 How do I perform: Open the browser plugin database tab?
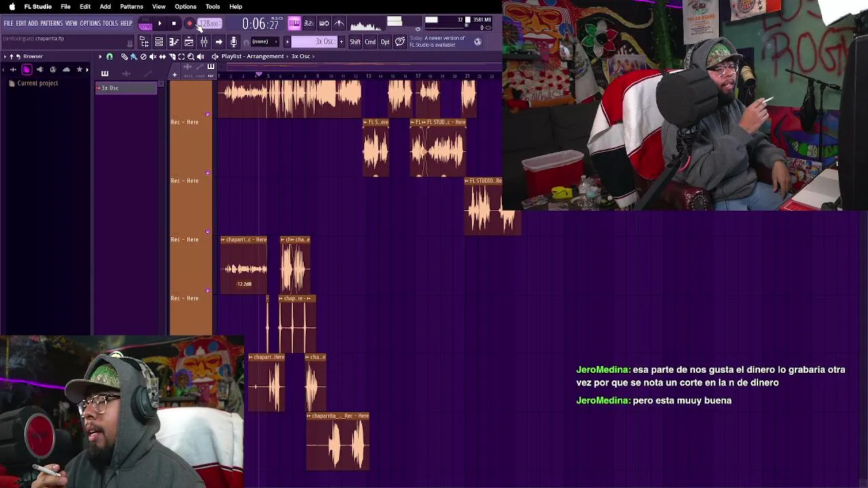(x=40, y=70)
